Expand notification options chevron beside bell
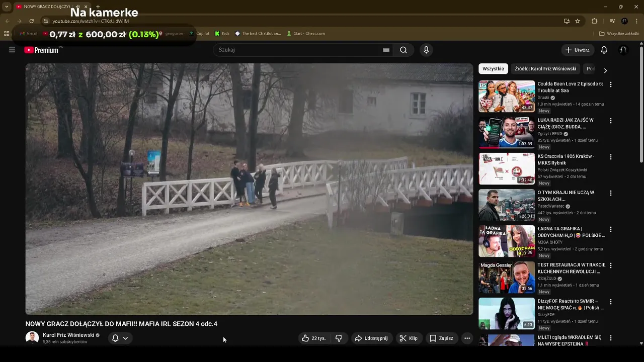The image size is (644, 362). [x=126, y=338]
